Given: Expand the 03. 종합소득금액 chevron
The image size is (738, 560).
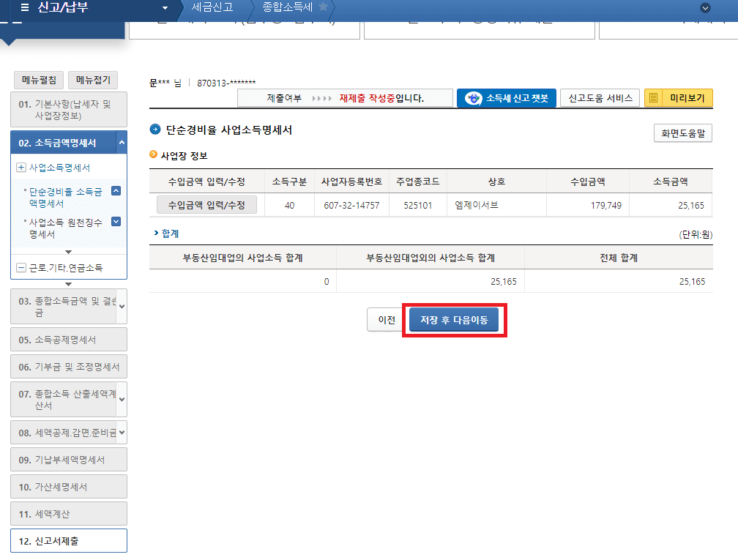Looking at the screenshot, I should click(x=122, y=306).
